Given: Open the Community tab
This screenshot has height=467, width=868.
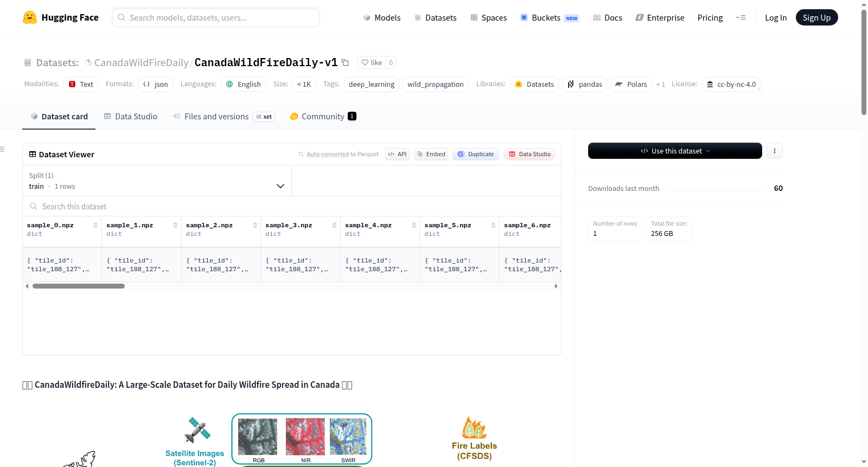Looking at the screenshot, I should click(323, 117).
